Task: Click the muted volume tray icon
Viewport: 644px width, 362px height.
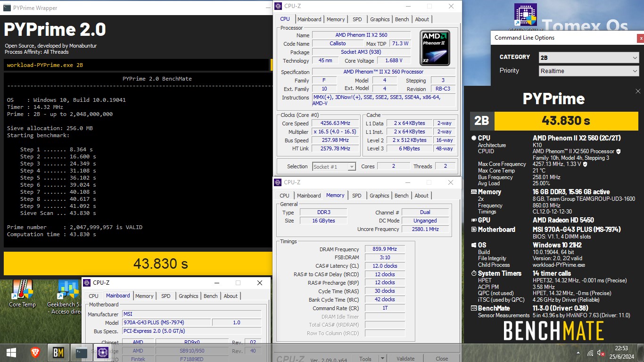Action: coord(601,353)
